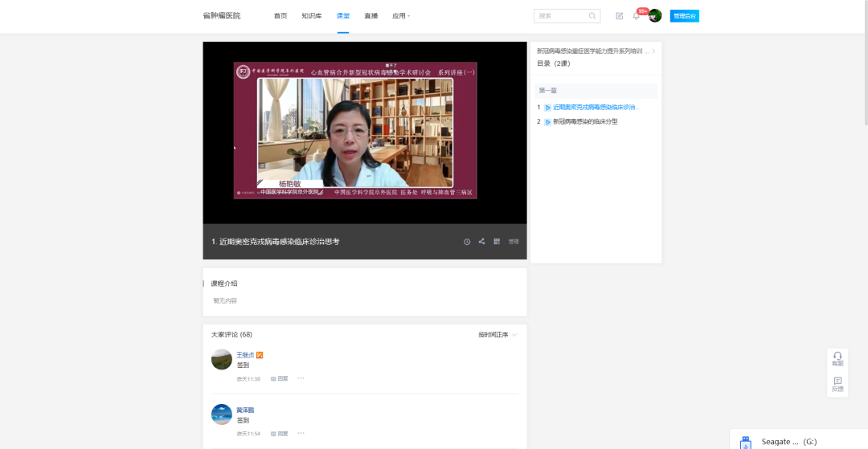The height and width of the screenshot is (449, 868).
Task: Click play icon beside lesson 1
Action: pyautogui.click(x=547, y=108)
